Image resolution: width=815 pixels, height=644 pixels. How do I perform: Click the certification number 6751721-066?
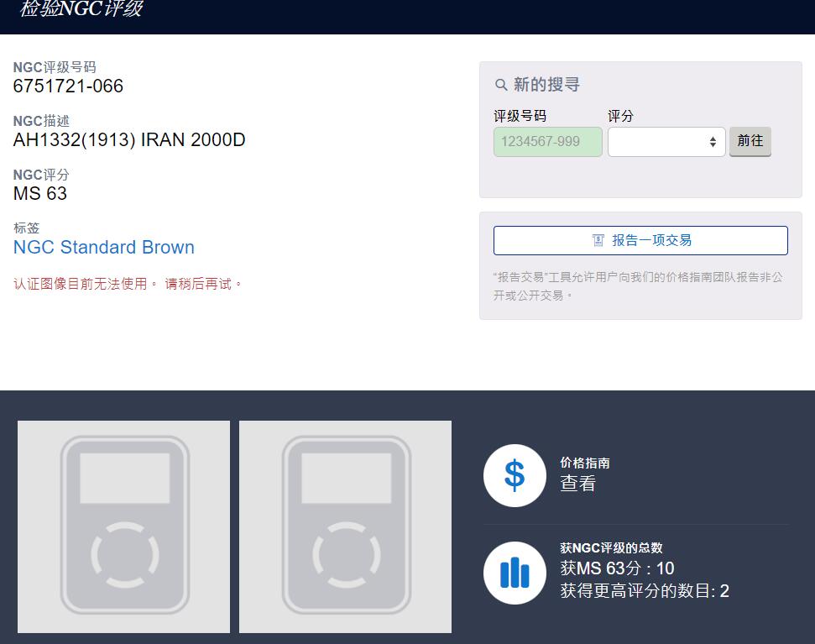(x=68, y=86)
